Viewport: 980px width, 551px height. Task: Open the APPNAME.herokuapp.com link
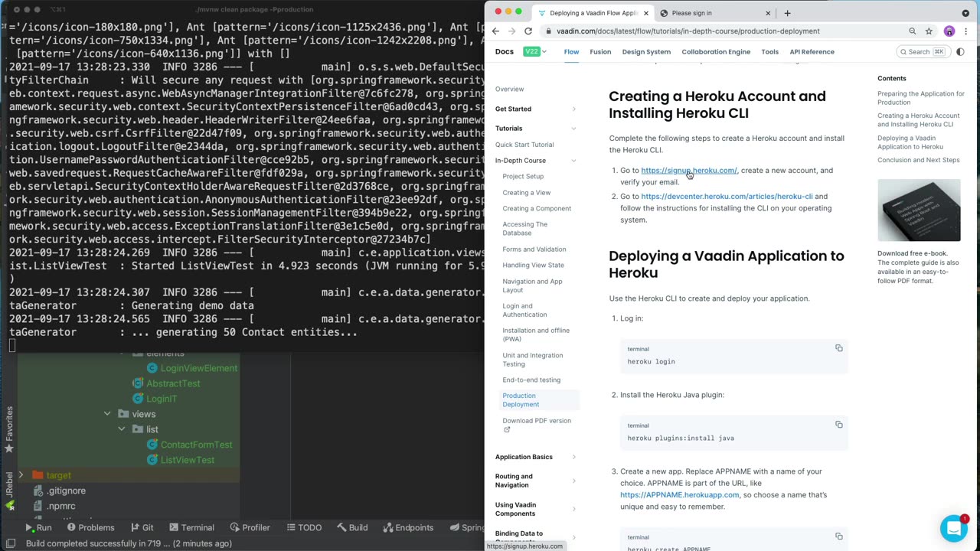(x=679, y=495)
